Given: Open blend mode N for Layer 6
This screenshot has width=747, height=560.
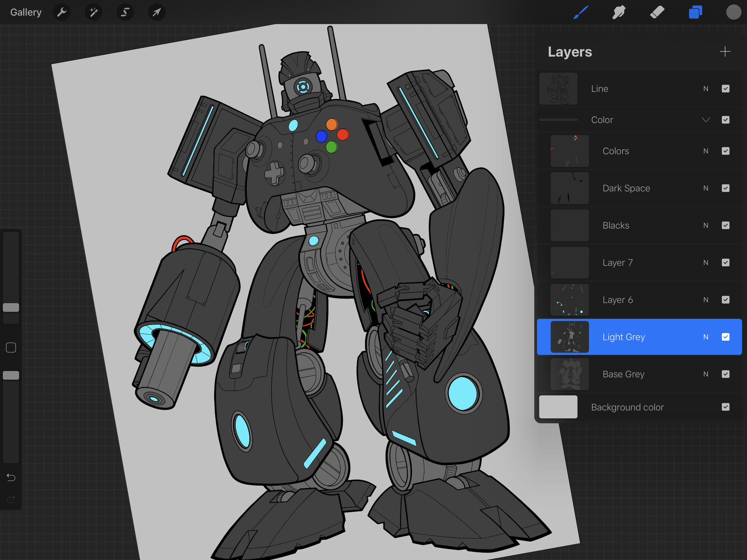Looking at the screenshot, I should [x=706, y=300].
